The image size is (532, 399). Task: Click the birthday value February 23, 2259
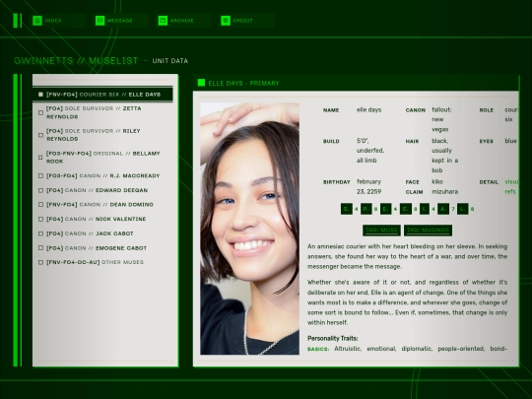coord(369,186)
